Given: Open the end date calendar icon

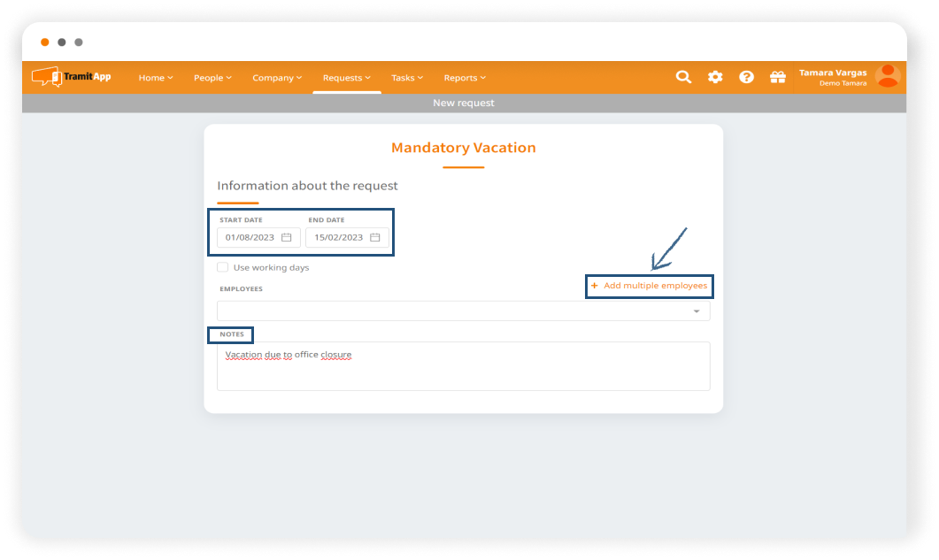Looking at the screenshot, I should [x=374, y=237].
